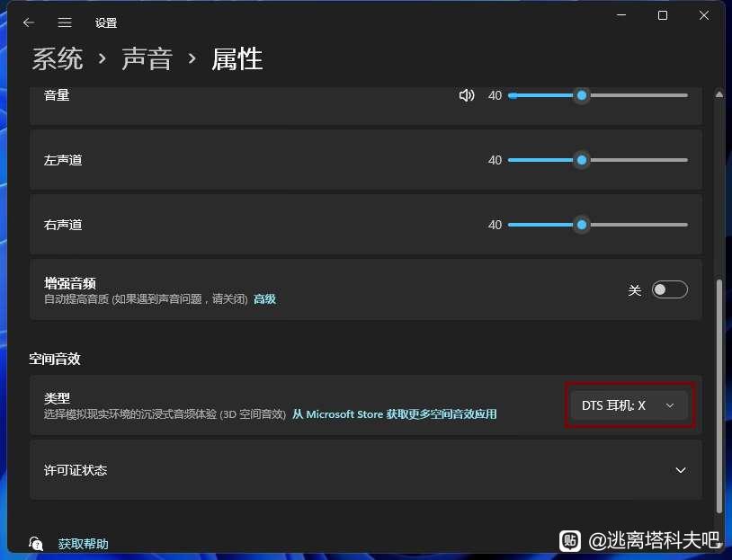Click the 音量 slider handle

point(582,95)
